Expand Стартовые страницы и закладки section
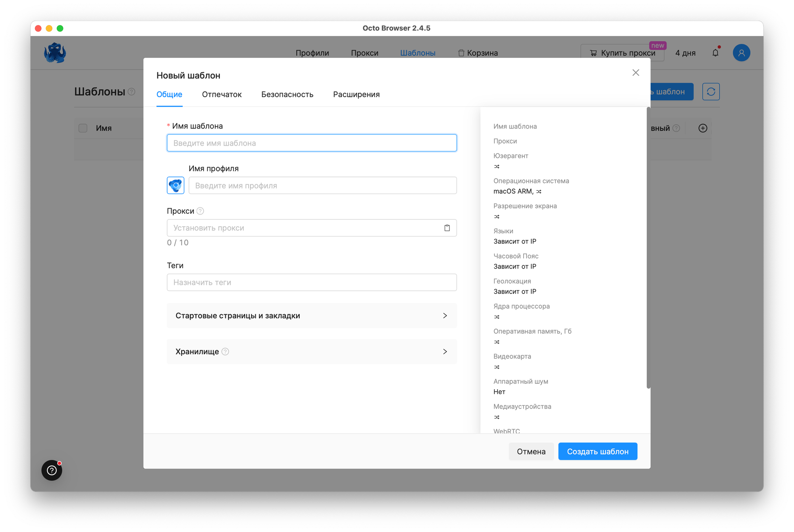This screenshot has width=794, height=532. point(312,315)
